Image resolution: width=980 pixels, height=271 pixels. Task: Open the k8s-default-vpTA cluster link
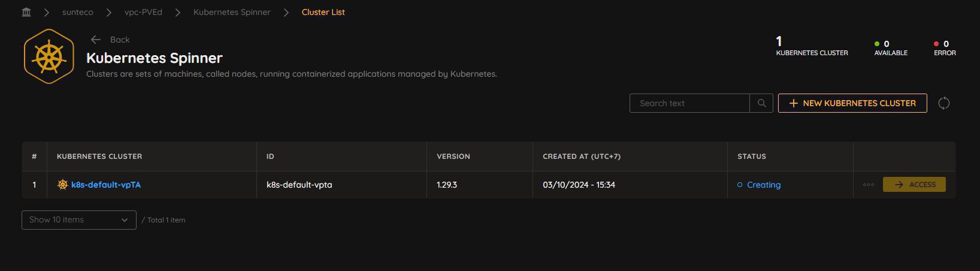click(106, 185)
